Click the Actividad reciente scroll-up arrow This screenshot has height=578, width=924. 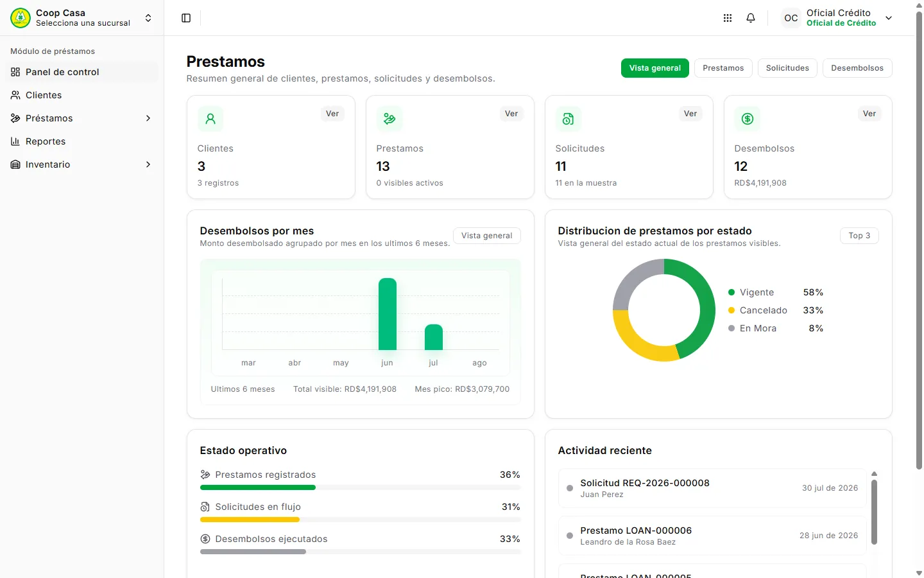click(x=874, y=474)
